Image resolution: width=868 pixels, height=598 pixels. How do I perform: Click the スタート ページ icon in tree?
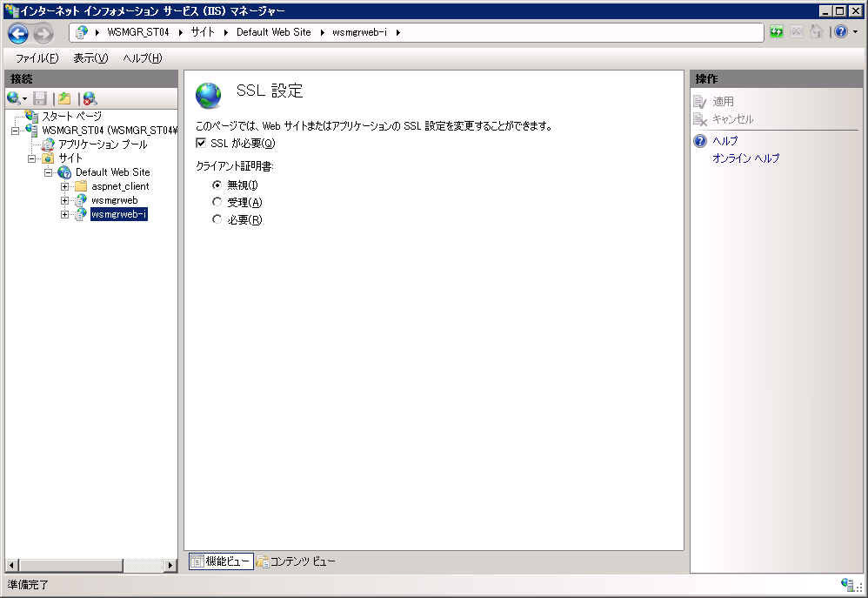point(31,116)
